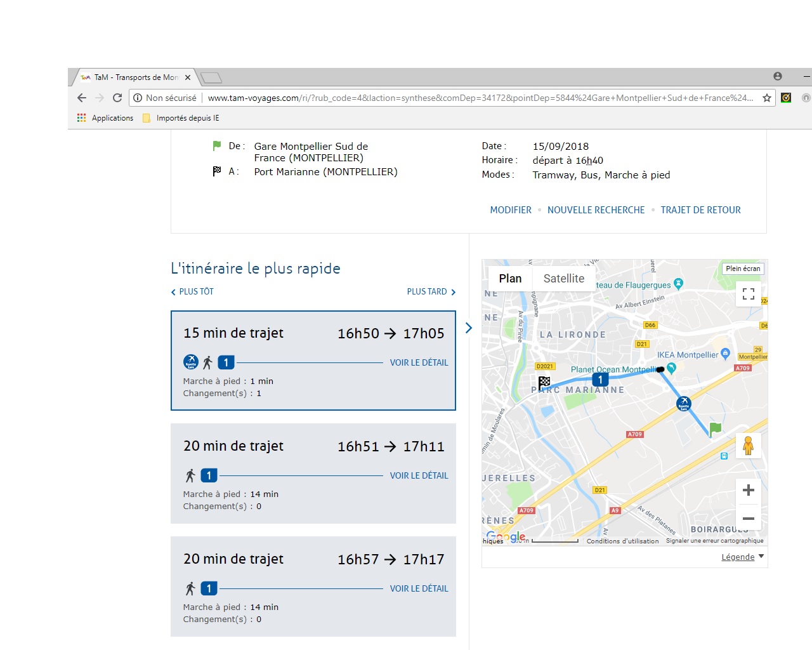Click the tram line 1 marker on map
Viewport: 812px width, 650px height.
point(600,380)
